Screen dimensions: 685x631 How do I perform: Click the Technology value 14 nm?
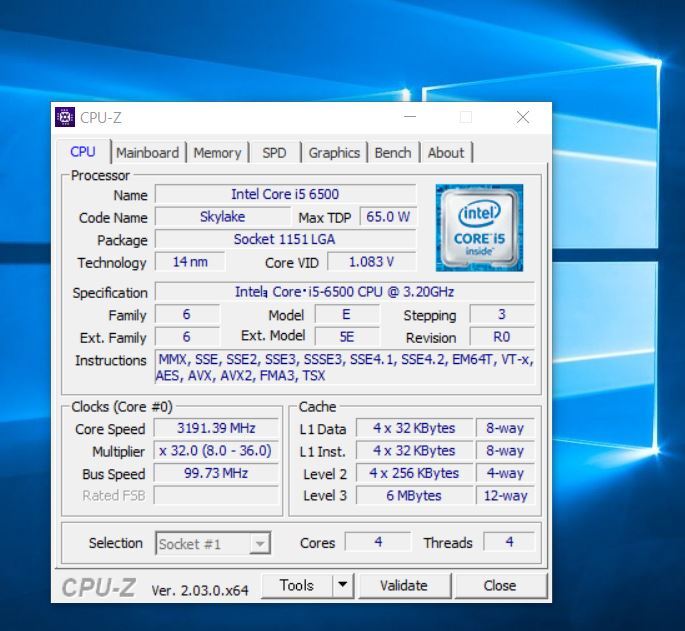point(190,262)
